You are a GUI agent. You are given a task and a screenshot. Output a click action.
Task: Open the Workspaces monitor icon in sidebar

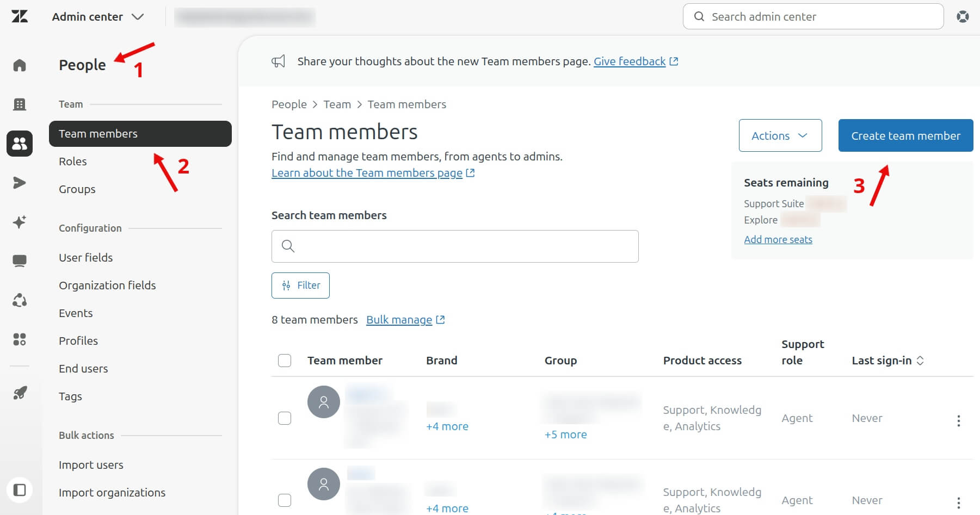20,261
